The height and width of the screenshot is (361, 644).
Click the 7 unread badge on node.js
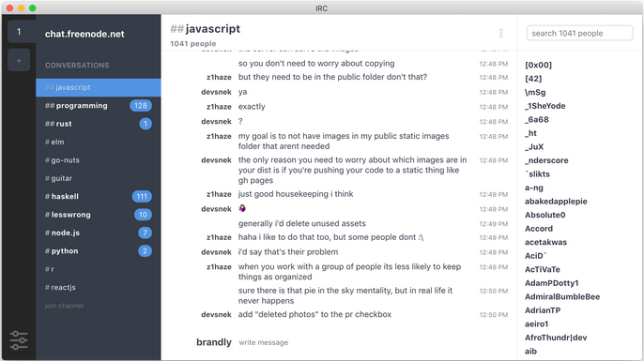(x=145, y=233)
